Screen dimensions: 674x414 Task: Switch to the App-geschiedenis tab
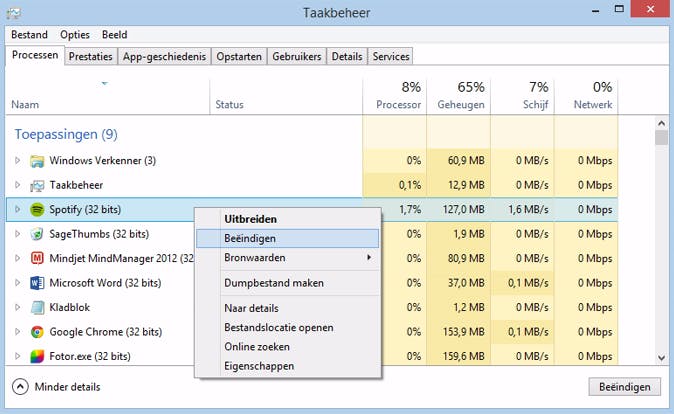(164, 57)
